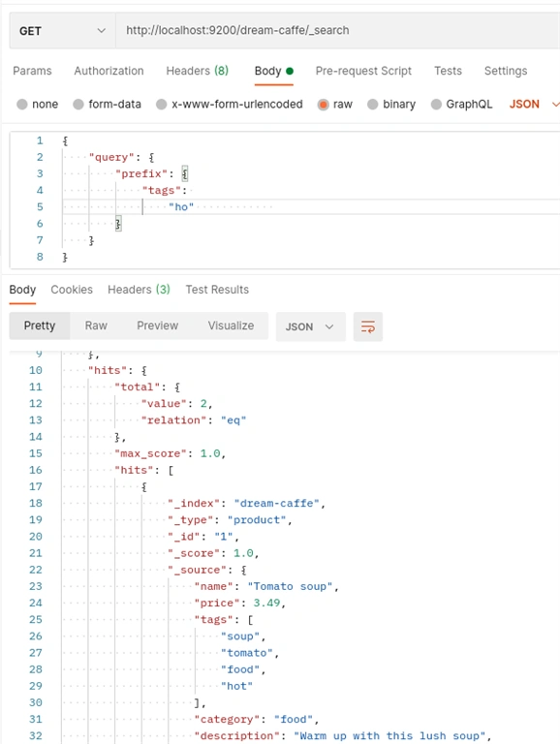Image resolution: width=560 pixels, height=744 pixels.
Task: Open the Params tab
Action: (32, 71)
